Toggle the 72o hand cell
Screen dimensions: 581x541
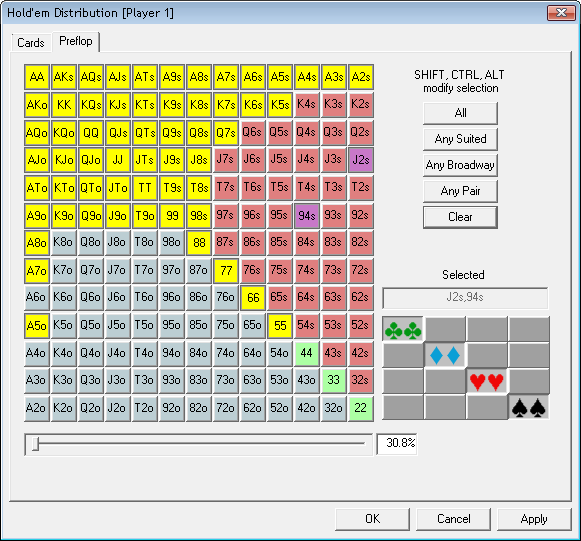pyautogui.click(x=226, y=408)
